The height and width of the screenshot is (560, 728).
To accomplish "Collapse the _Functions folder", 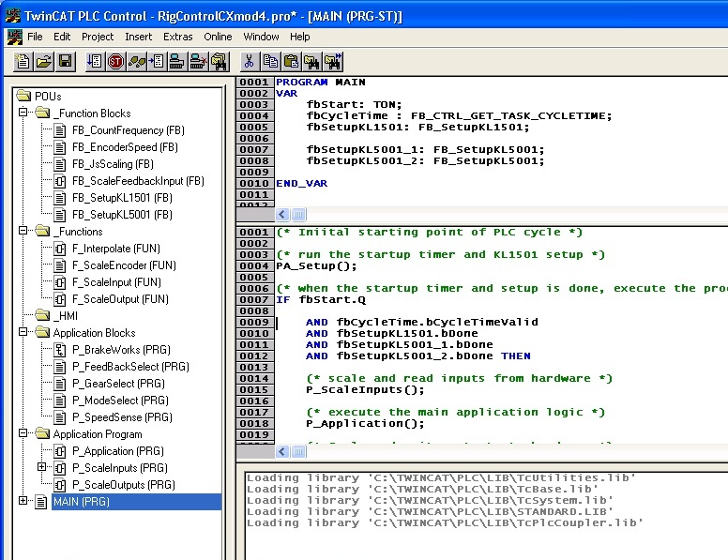I will click(23, 231).
